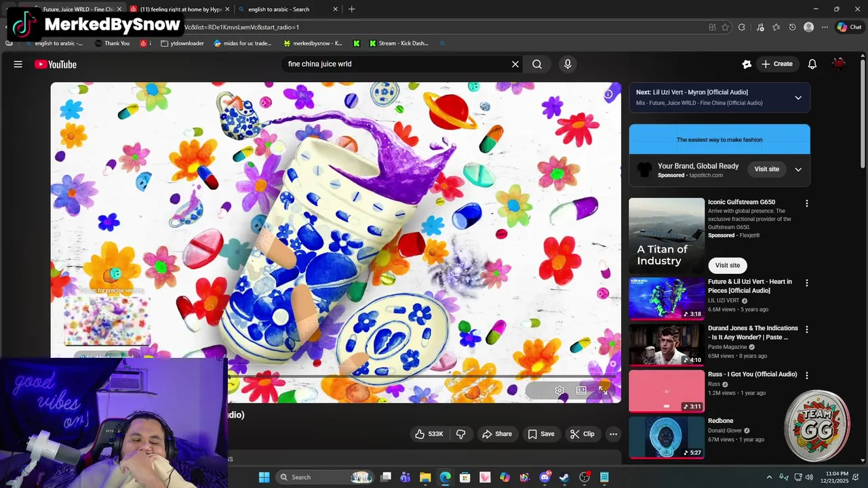This screenshot has width=868, height=488.
Task: Open 'Russ - I Got You (Official Audio)' title
Action: coord(752,374)
